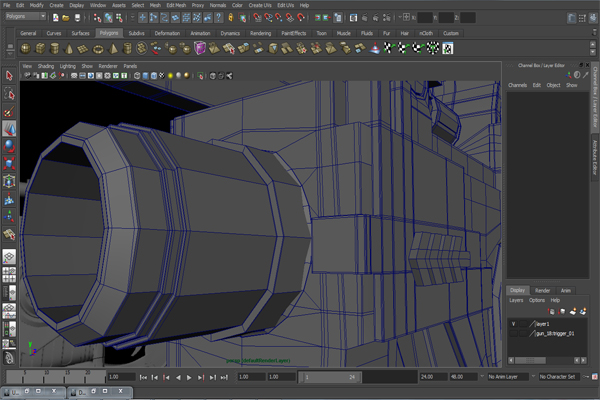
Task: Open the UV Texture Editor shelf icon
Action: click(448, 49)
